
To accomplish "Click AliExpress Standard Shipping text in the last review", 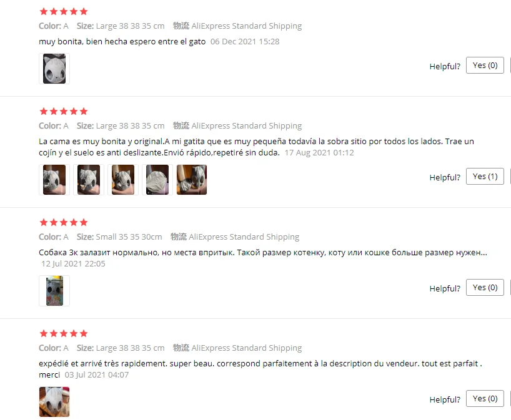I will [246, 348].
